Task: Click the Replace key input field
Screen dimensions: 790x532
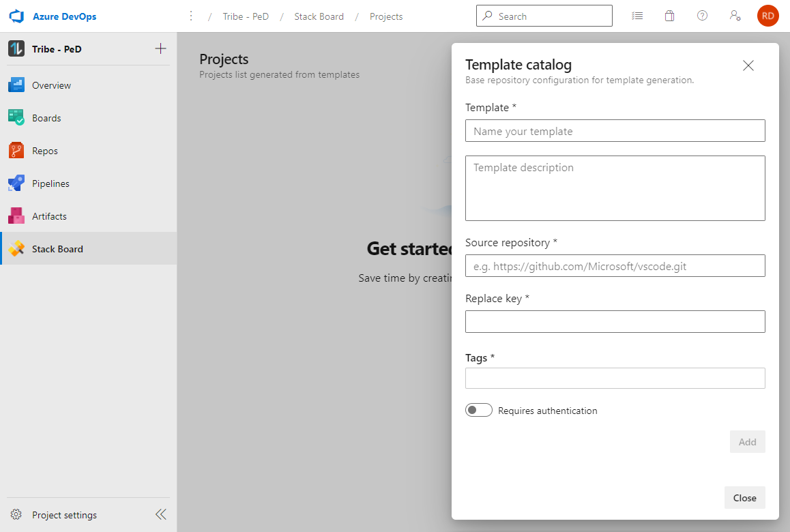Action: point(615,322)
